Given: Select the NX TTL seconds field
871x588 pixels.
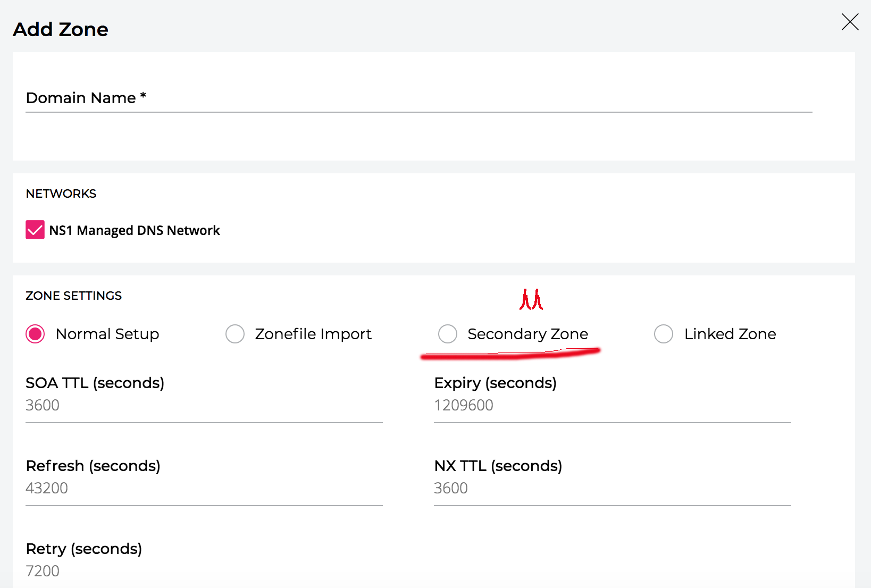Looking at the screenshot, I should click(612, 489).
